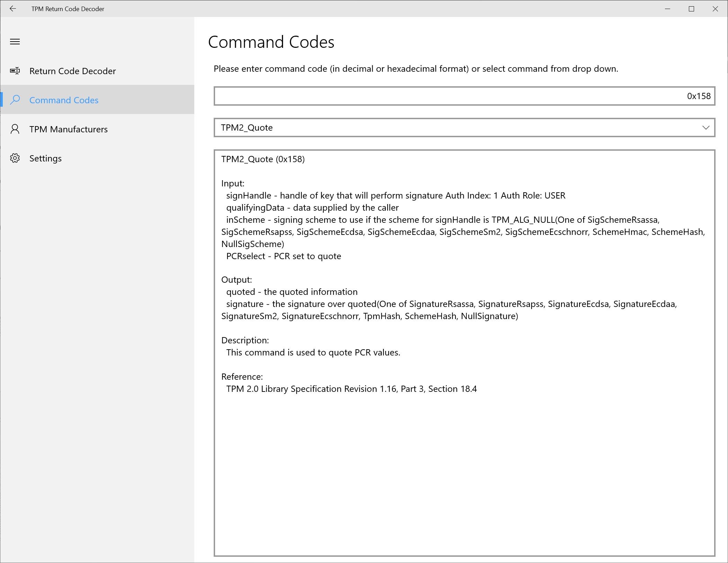Open the Settings page label
Image resolution: width=728 pixels, height=563 pixels.
pyautogui.click(x=45, y=158)
